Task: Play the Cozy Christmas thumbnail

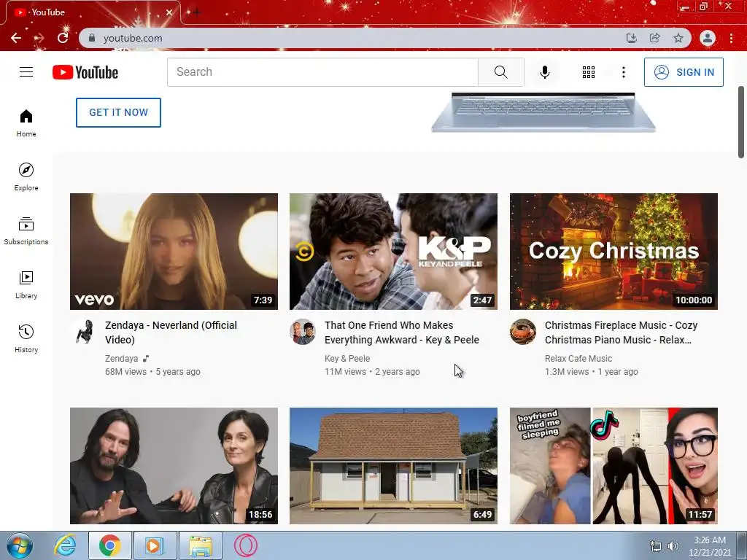Action: pos(614,252)
